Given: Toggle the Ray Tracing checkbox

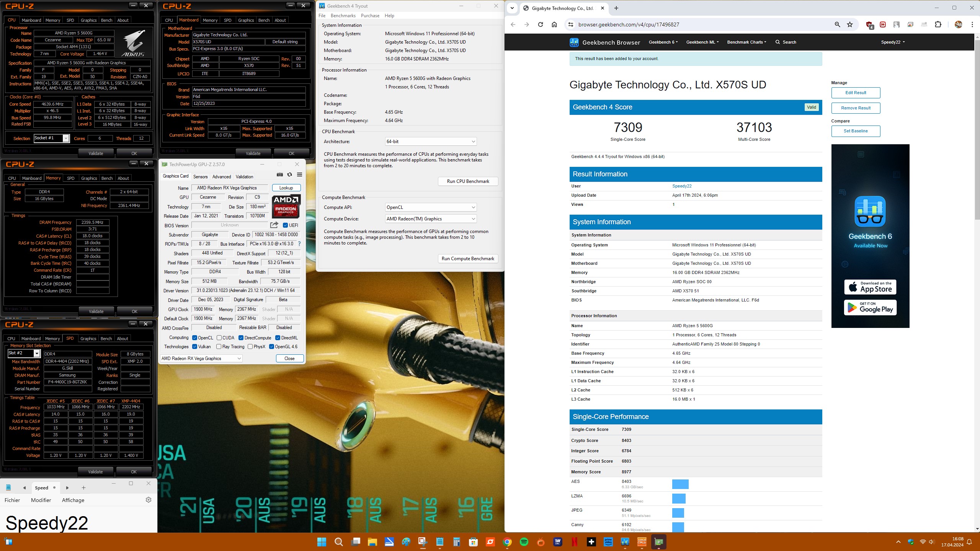Looking at the screenshot, I should [219, 347].
